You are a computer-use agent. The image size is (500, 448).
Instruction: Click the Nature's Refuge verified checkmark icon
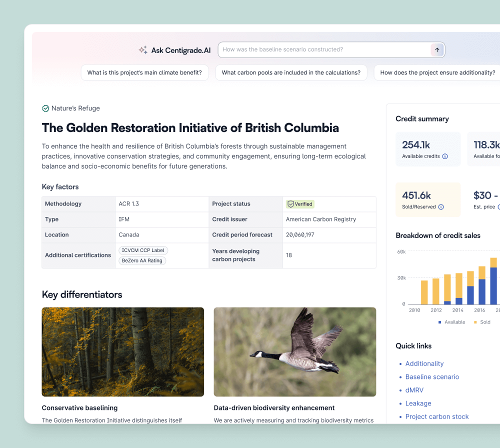[x=45, y=108]
